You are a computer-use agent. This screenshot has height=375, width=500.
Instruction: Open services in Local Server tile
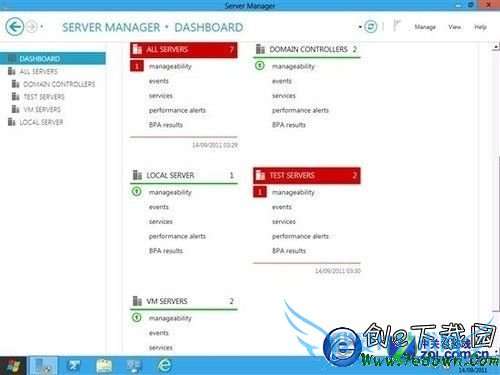161,222
